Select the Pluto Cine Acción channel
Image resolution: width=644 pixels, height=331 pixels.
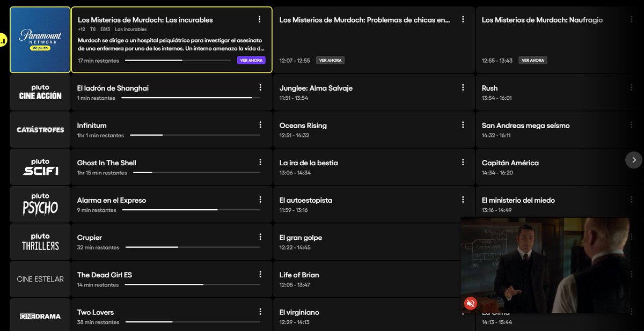pos(40,92)
